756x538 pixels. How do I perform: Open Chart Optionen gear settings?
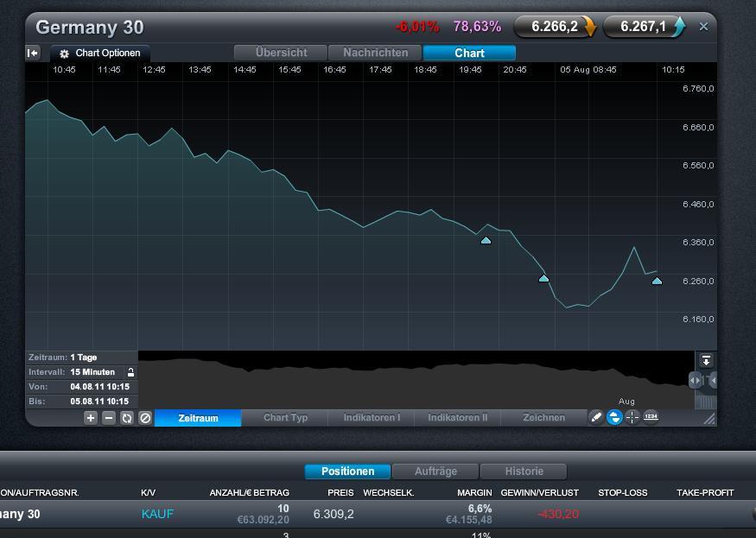pos(100,53)
